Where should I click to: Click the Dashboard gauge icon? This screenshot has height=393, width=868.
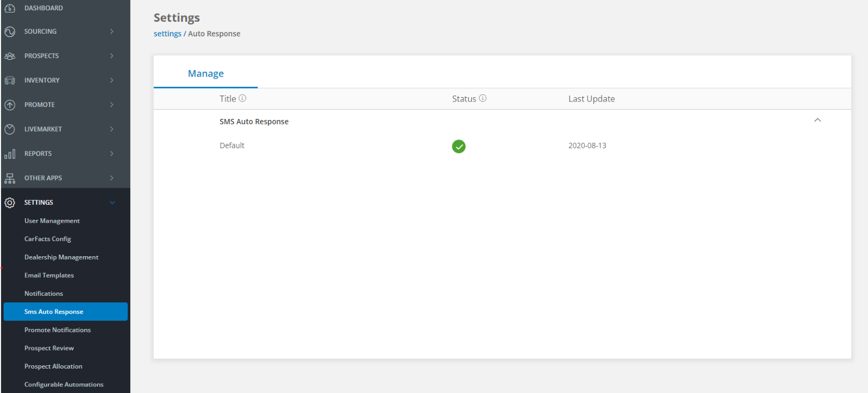point(10,8)
